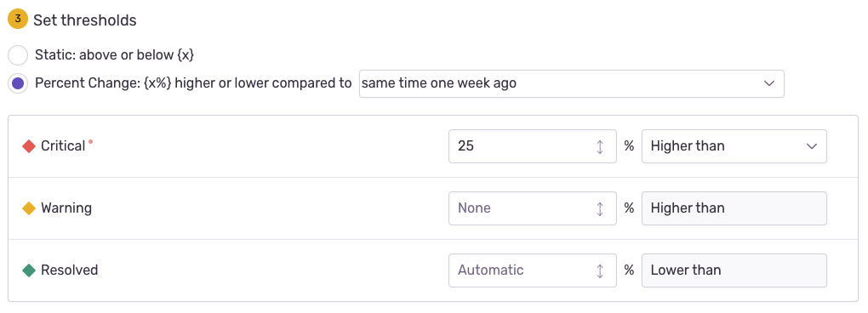Click the red Critical diamond icon

point(29,146)
